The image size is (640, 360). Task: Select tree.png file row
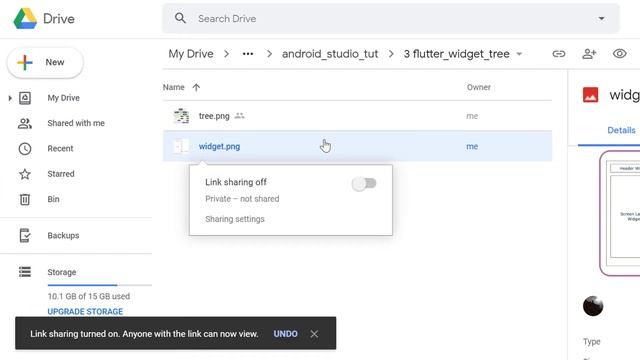(357, 116)
